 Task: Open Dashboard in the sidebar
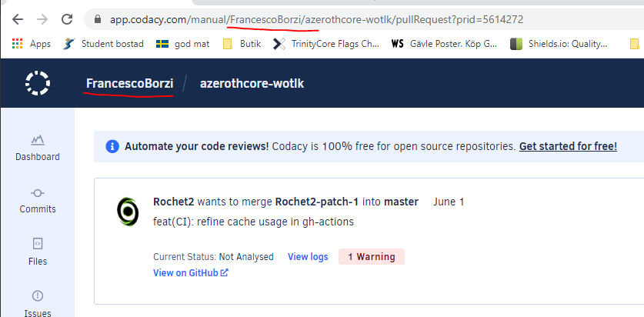(x=38, y=148)
